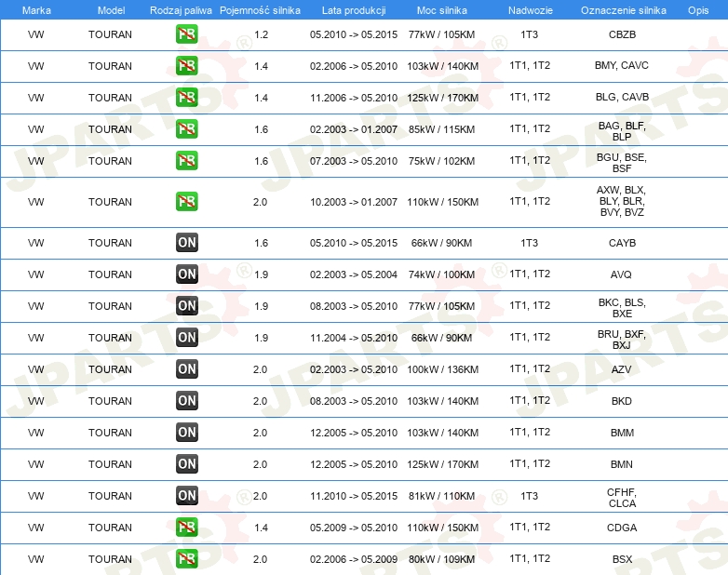This screenshot has width=728, height=575.
Task: Select engine code BSX
Action: pos(622,559)
